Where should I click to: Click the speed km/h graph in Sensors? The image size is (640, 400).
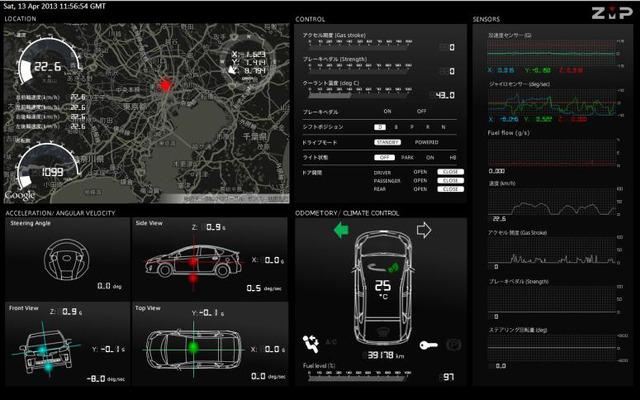(551, 201)
